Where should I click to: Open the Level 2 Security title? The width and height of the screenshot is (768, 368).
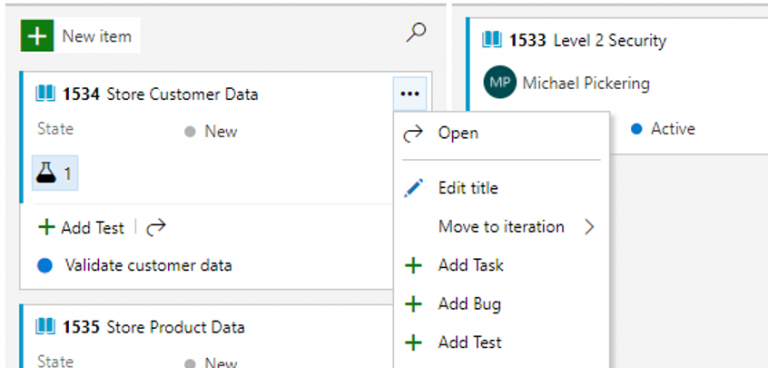click(610, 40)
